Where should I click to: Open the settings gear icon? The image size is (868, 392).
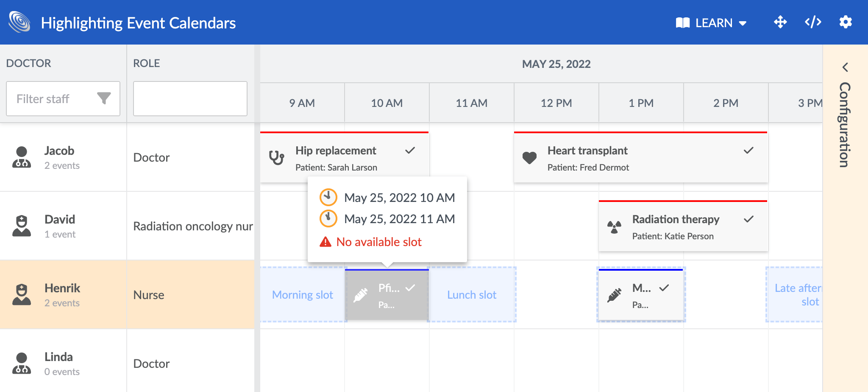coord(846,22)
